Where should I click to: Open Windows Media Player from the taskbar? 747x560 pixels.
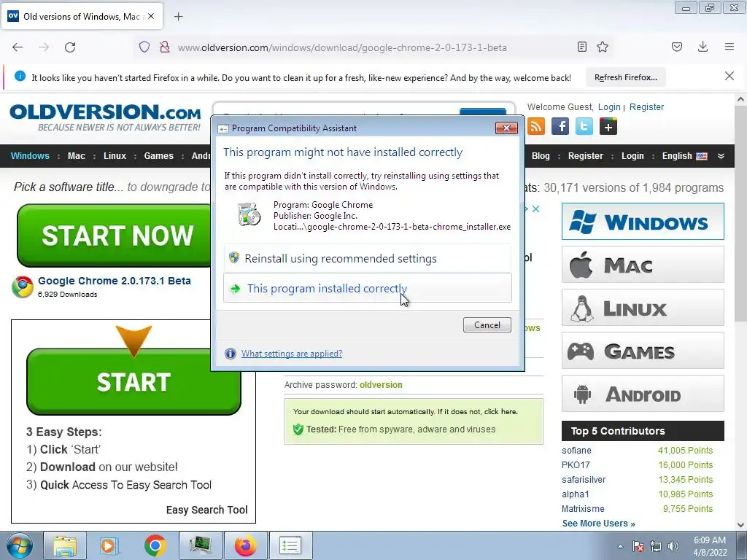109,545
